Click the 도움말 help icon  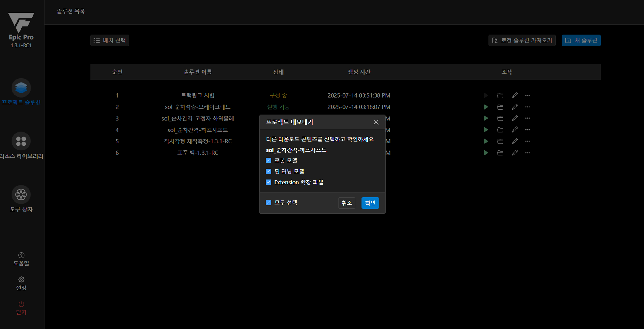21,255
